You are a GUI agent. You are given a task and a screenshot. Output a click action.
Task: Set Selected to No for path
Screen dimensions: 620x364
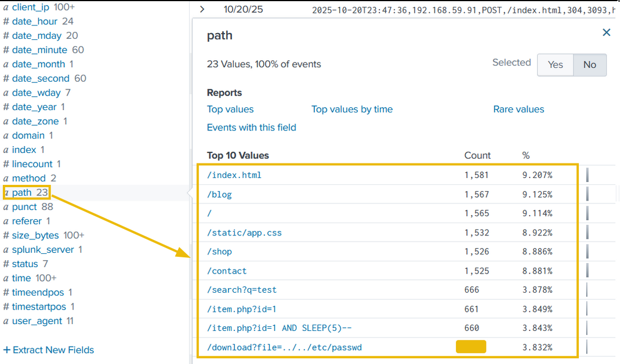click(x=590, y=65)
